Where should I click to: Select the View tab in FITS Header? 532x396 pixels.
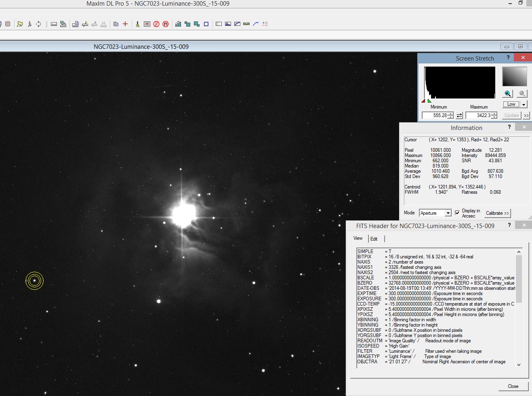[358, 238]
